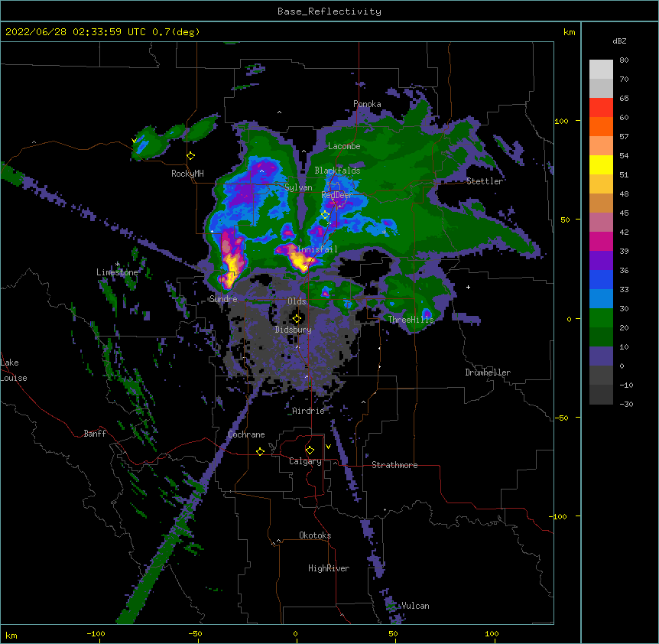Click the dark blue 33–36 dBZ legend swatch
The height and width of the screenshot is (644, 659).
(x=601, y=279)
